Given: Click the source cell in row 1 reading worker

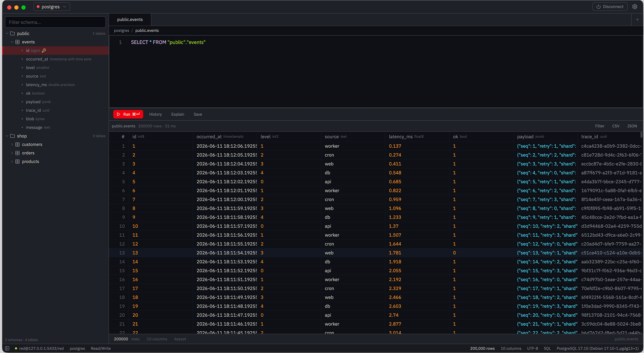Looking at the screenshot, I should pyautogui.click(x=354, y=146).
